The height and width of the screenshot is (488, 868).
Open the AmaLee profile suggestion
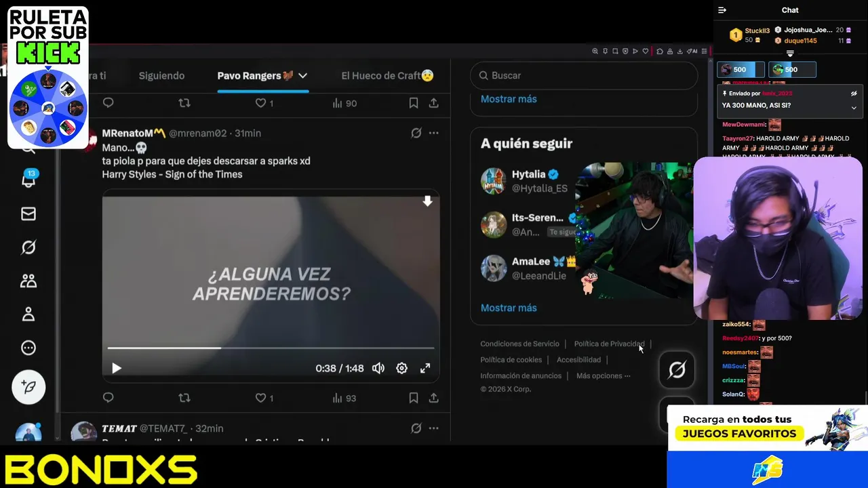[528, 268]
